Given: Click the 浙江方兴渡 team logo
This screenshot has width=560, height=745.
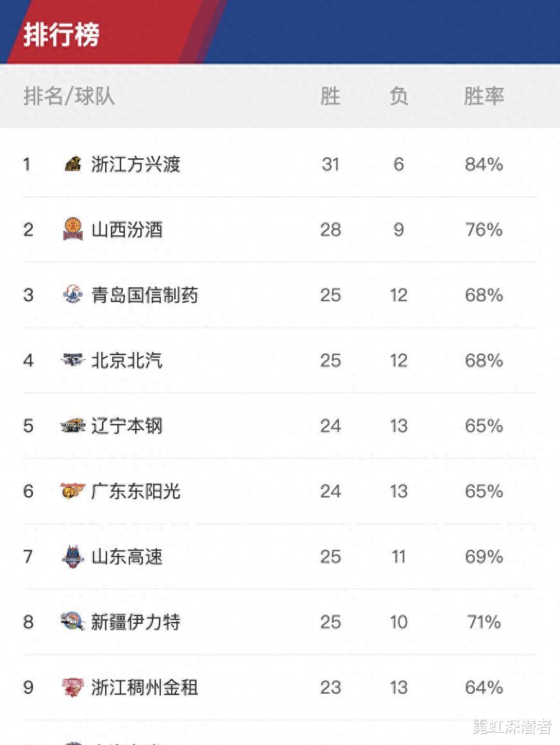Looking at the screenshot, I should (72, 164).
